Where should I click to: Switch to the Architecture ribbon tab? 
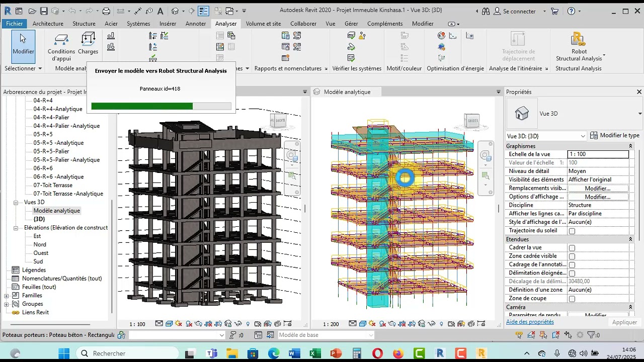(x=48, y=24)
